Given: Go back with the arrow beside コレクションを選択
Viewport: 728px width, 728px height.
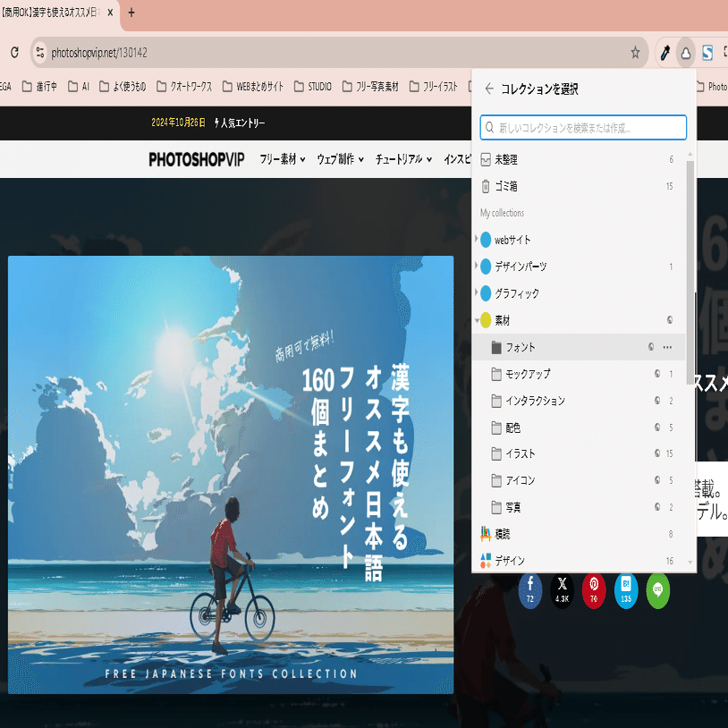Looking at the screenshot, I should coord(489,89).
